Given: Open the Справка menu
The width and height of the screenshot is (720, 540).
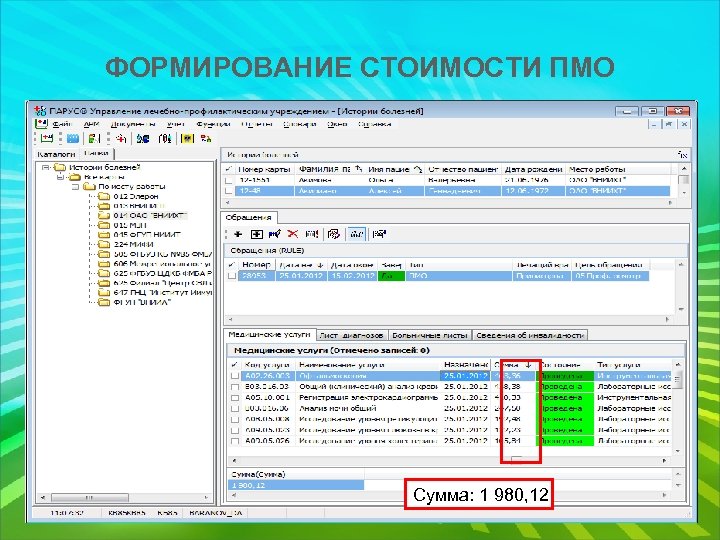Looking at the screenshot, I should [x=375, y=124].
